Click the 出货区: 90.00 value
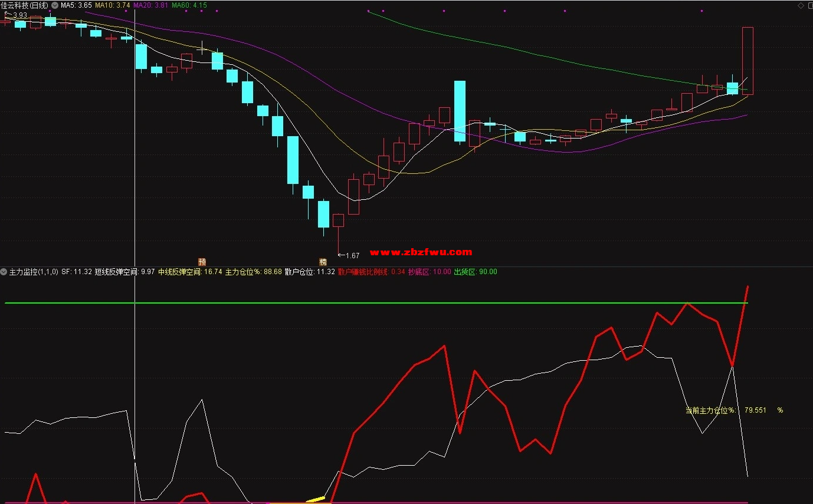This screenshot has height=504, width=813. 476,272
